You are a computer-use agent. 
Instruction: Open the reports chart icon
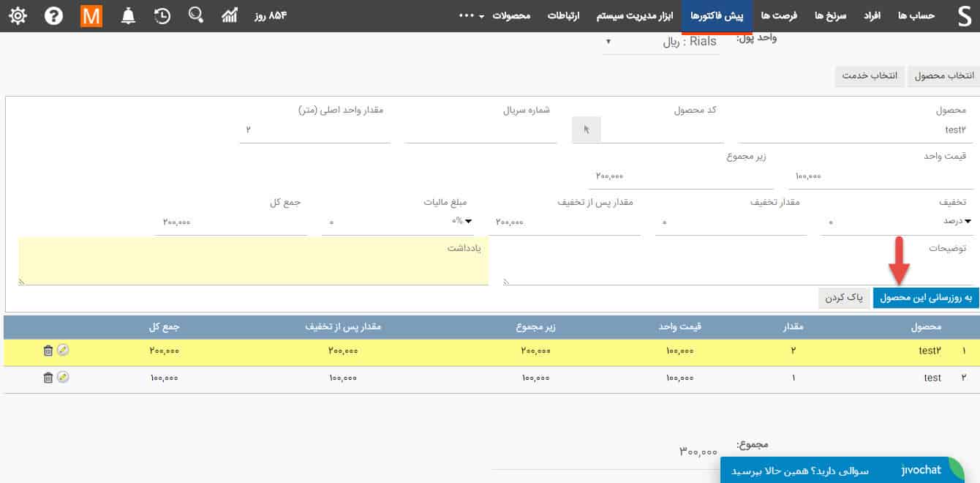tap(230, 15)
